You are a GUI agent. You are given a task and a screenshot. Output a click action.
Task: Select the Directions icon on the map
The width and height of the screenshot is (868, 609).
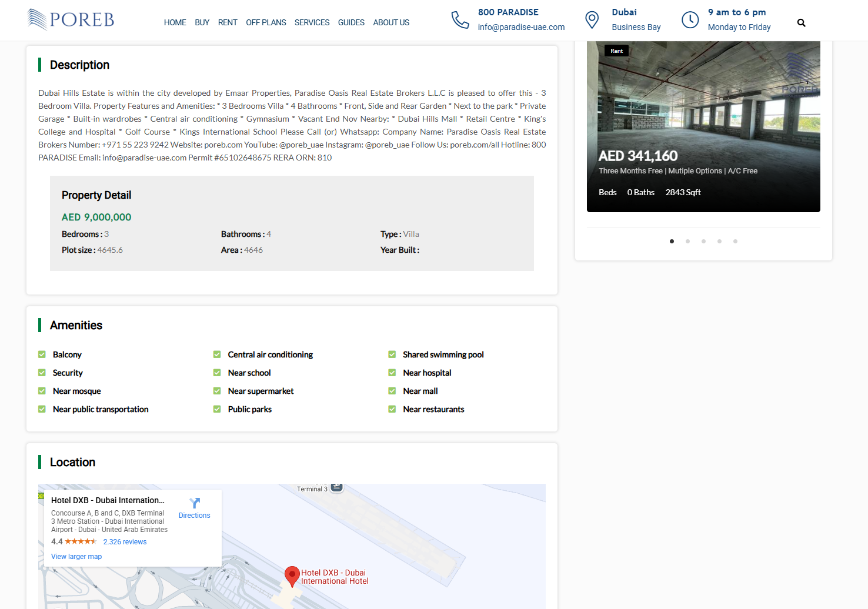[x=194, y=504]
